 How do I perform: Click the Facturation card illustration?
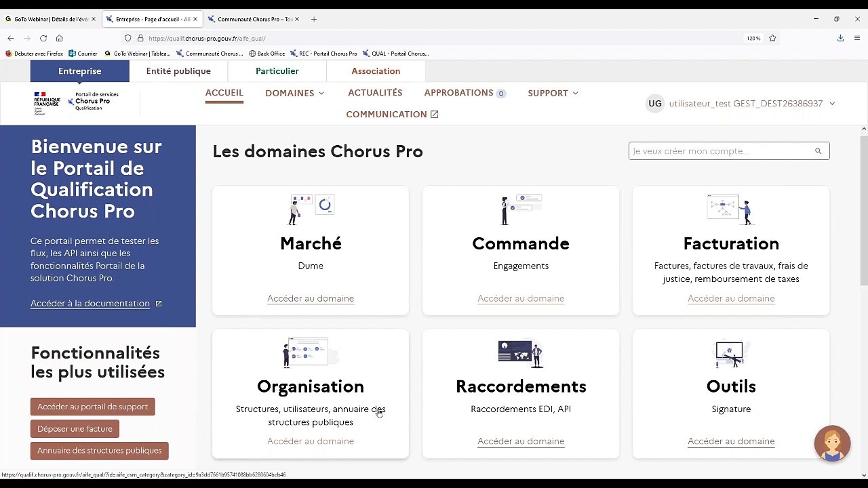click(x=730, y=209)
